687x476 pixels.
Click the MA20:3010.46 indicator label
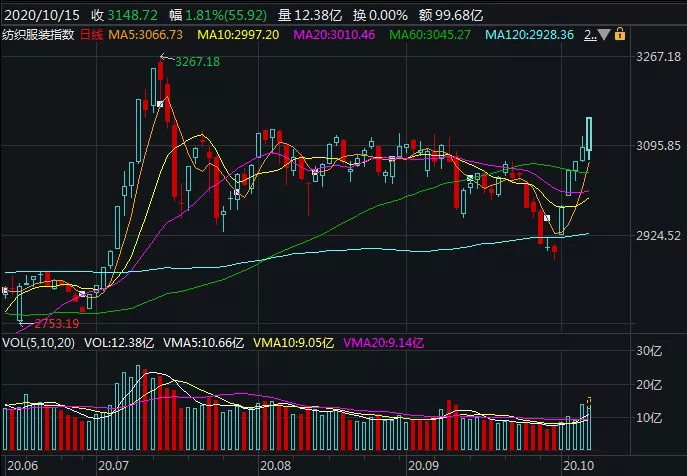334,35
